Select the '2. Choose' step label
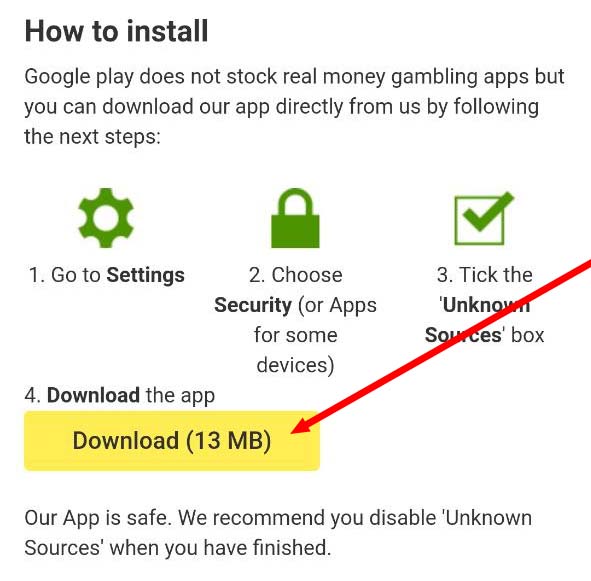Screen dimensions: 591x581 296,274
